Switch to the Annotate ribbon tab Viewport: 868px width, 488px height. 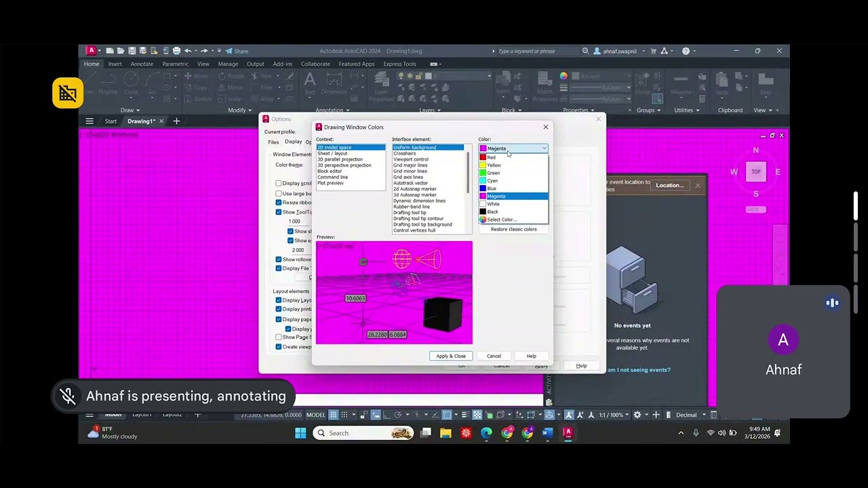click(142, 64)
